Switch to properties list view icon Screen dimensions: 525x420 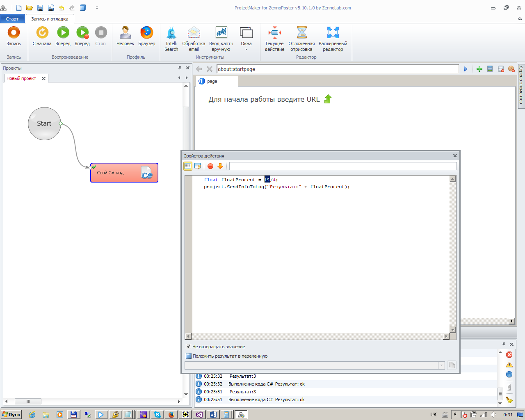(188, 166)
